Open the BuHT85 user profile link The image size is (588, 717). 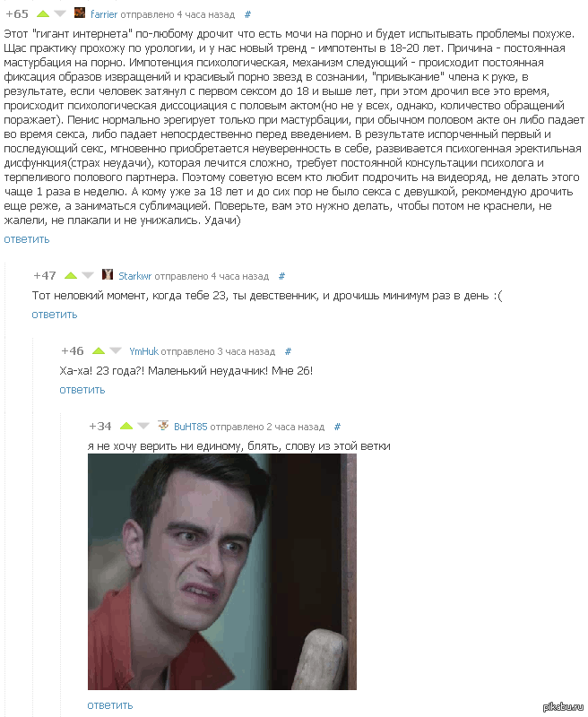(191, 427)
